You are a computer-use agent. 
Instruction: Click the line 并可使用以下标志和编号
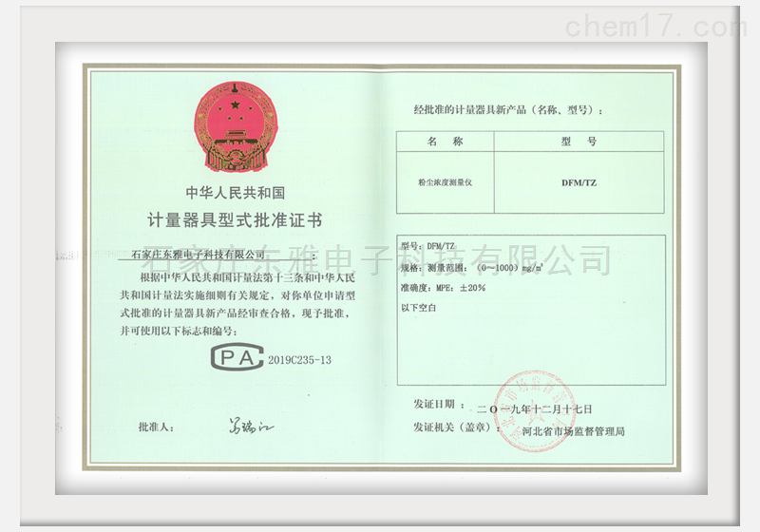click(x=179, y=332)
